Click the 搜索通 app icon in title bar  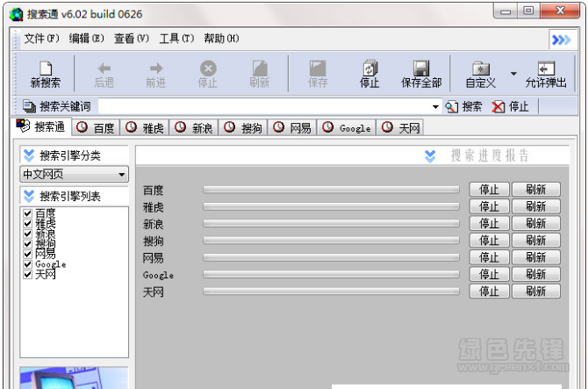[x=16, y=14]
